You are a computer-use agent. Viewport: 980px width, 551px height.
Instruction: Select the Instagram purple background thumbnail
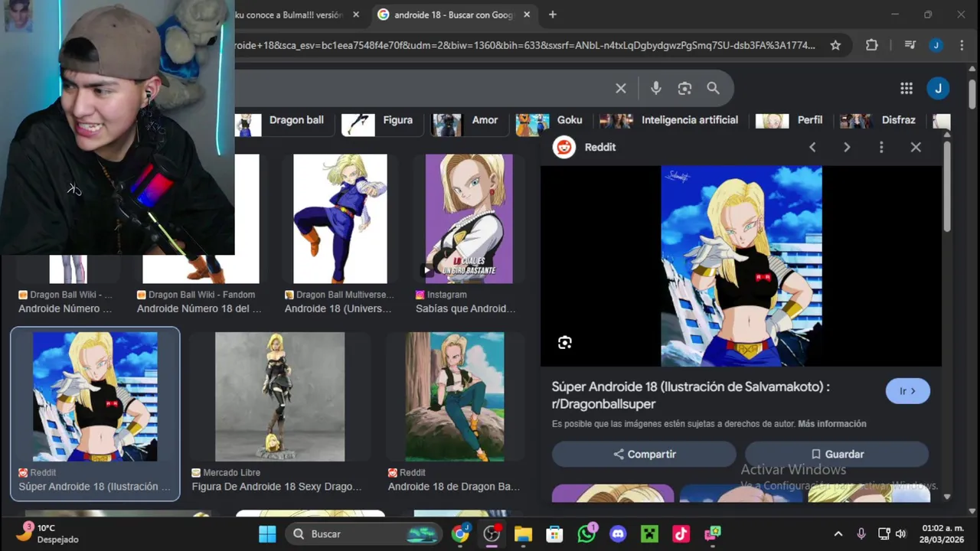click(x=469, y=219)
